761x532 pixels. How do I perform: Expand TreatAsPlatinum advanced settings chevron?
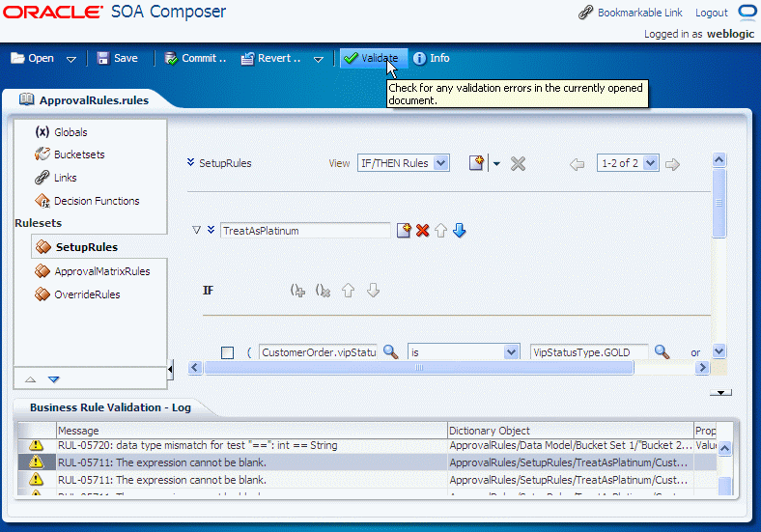click(x=211, y=229)
